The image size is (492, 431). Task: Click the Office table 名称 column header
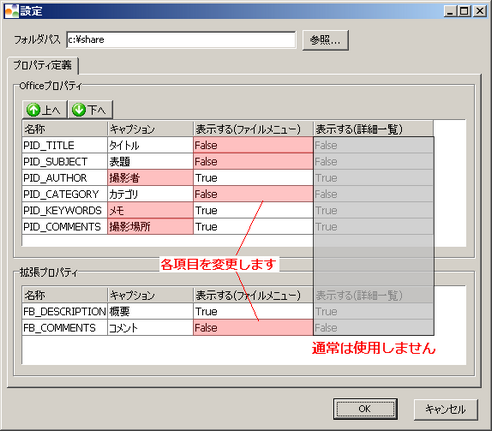(x=65, y=129)
